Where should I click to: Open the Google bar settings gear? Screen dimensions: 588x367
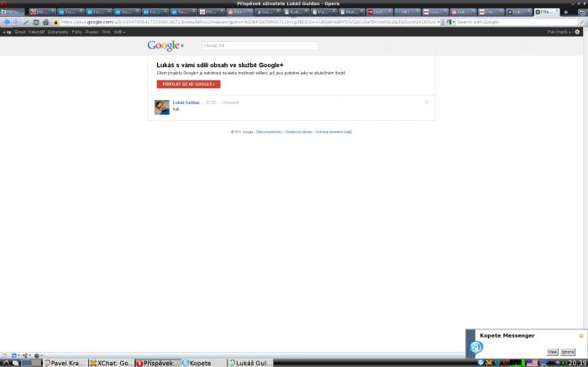click(x=578, y=32)
